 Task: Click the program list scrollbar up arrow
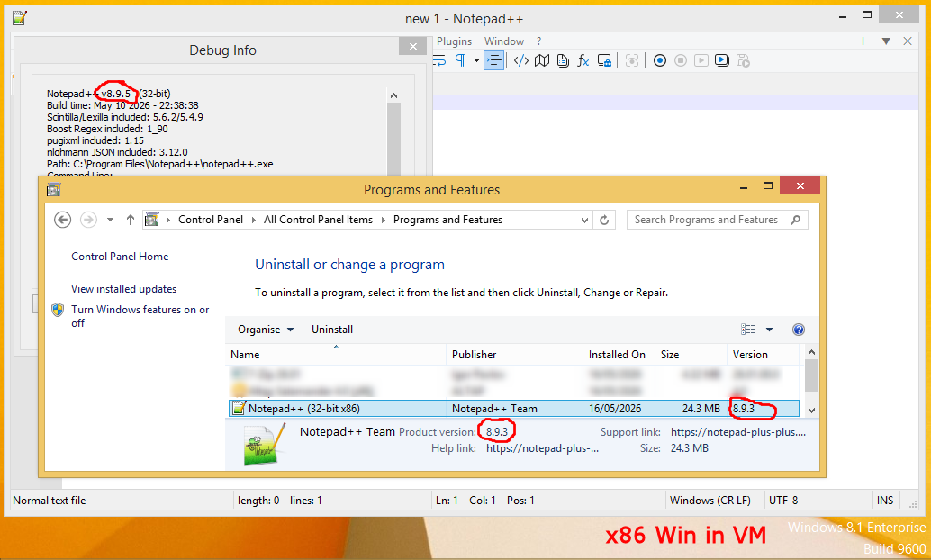click(811, 353)
